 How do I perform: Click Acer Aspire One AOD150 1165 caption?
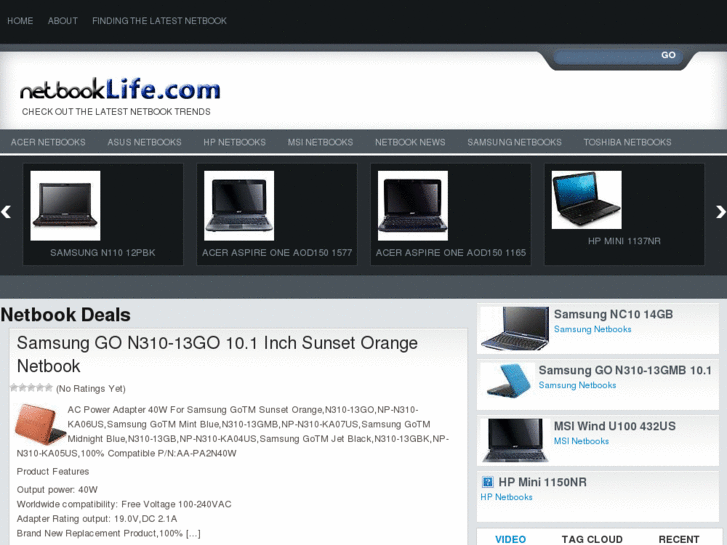(x=451, y=253)
